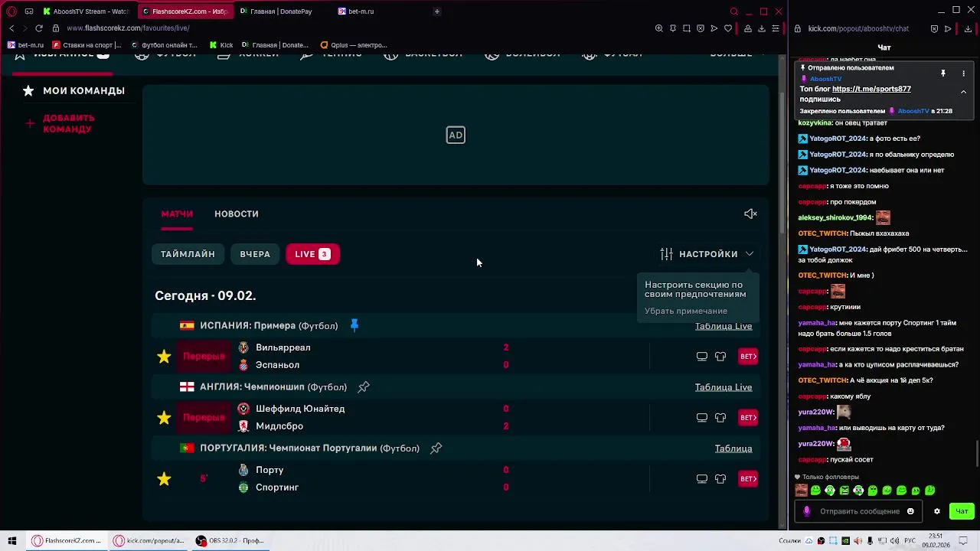The height and width of the screenshot is (551, 980).
Task: Pin the England Championship league
Action: tap(364, 387)
